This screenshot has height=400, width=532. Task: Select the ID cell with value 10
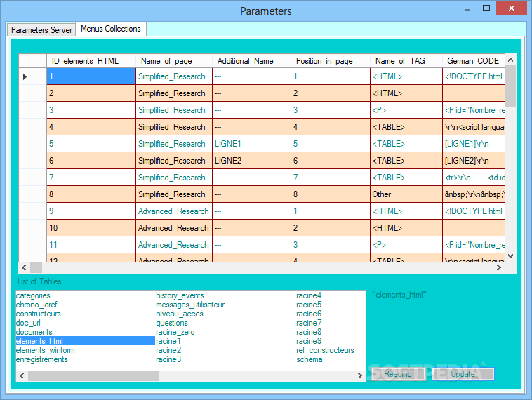(x=91, y=228)
